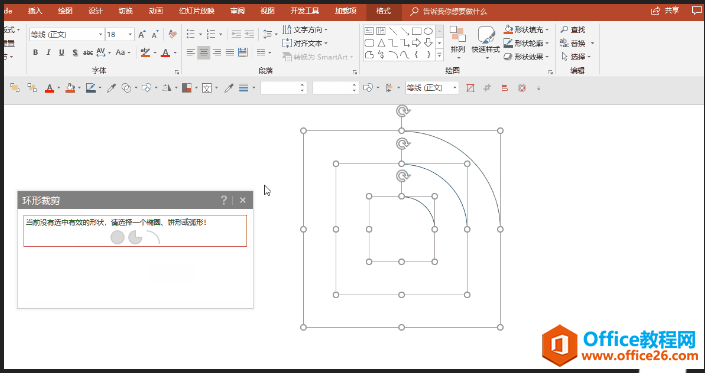
Task: Open the Insert (插入) ribbon tab
Action: [35, 11]
